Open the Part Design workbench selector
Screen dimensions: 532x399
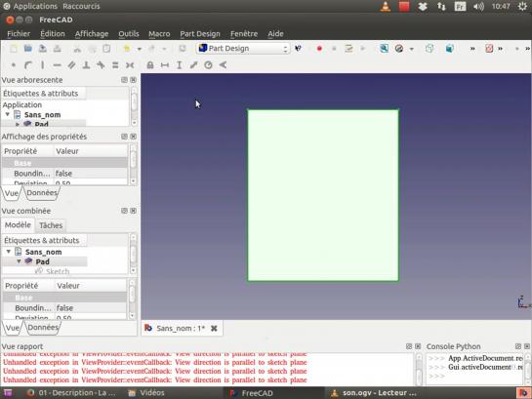(243, 49)
